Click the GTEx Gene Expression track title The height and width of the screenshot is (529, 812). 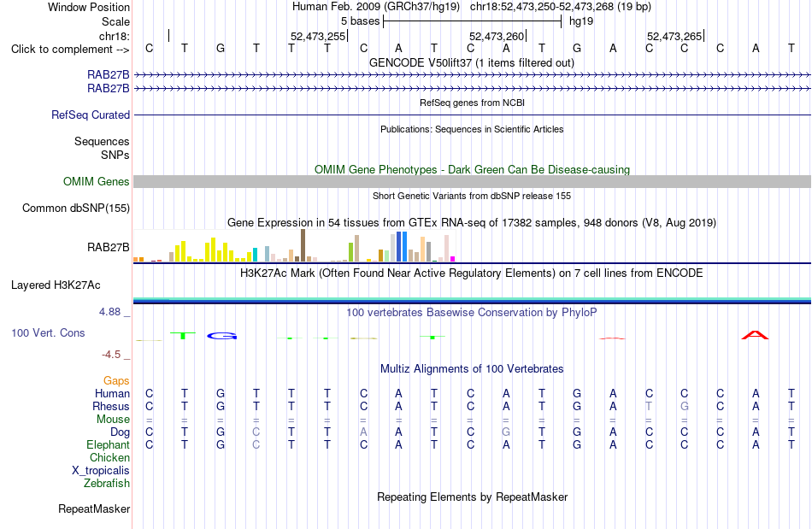point(472,222)
